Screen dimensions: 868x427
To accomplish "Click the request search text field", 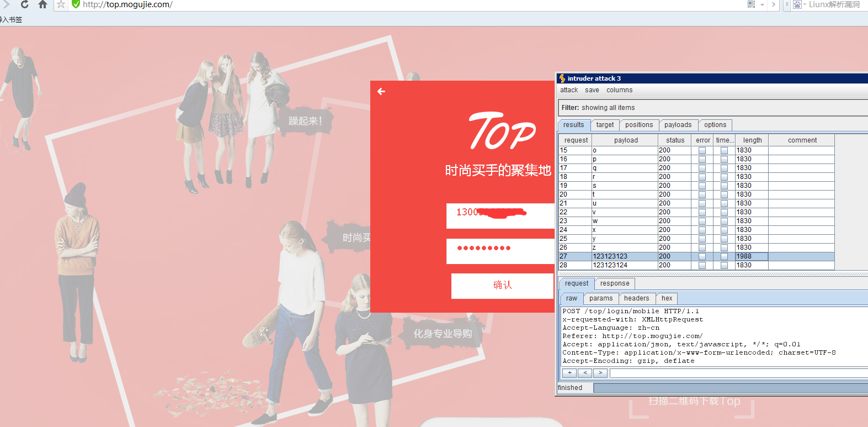I will 739,373.
